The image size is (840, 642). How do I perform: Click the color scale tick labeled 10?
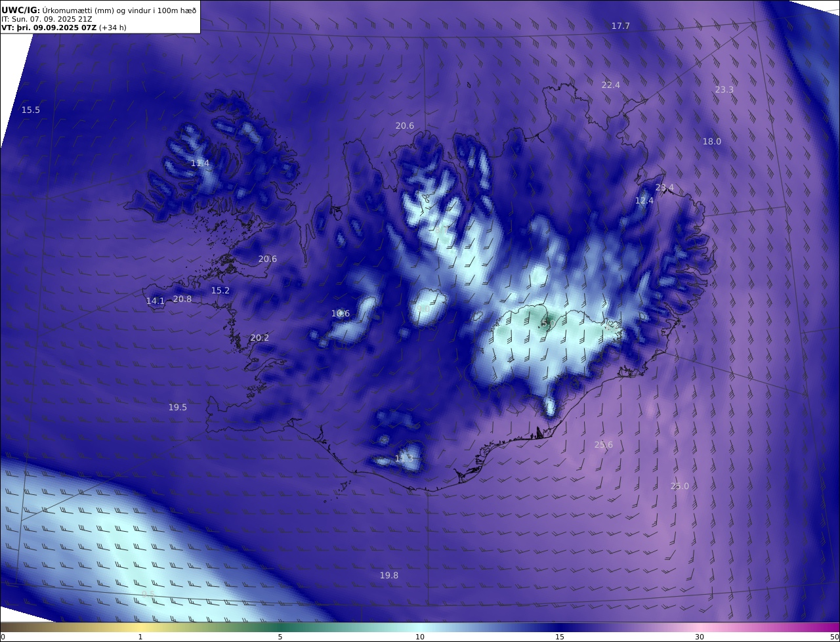(x=419, y=637)
